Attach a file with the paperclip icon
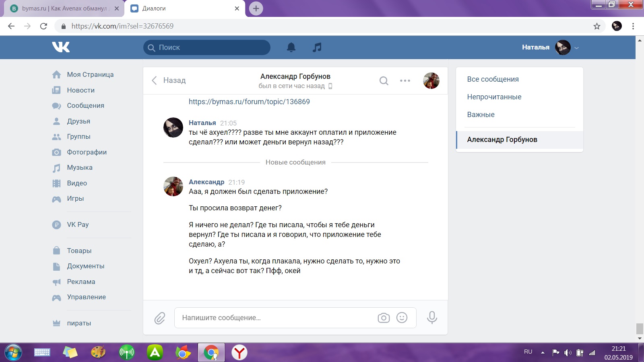This screenshot has width=644, height=362. [x=160, y=318]
